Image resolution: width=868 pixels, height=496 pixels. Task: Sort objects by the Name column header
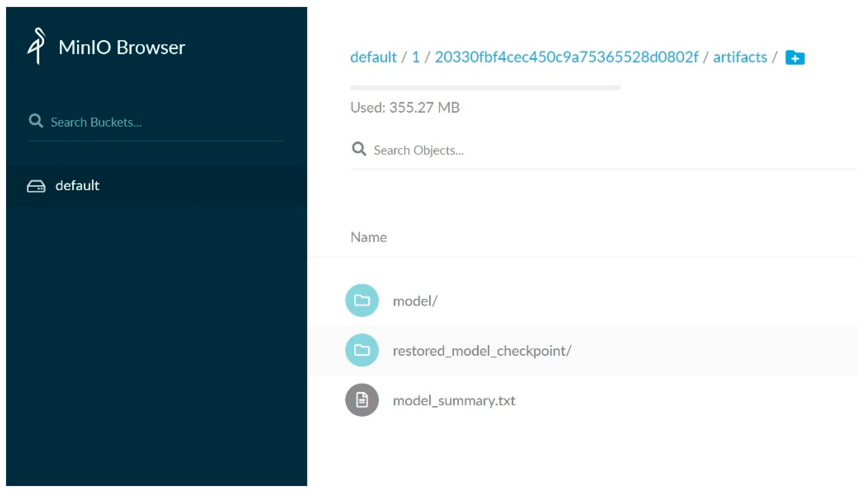368,237
